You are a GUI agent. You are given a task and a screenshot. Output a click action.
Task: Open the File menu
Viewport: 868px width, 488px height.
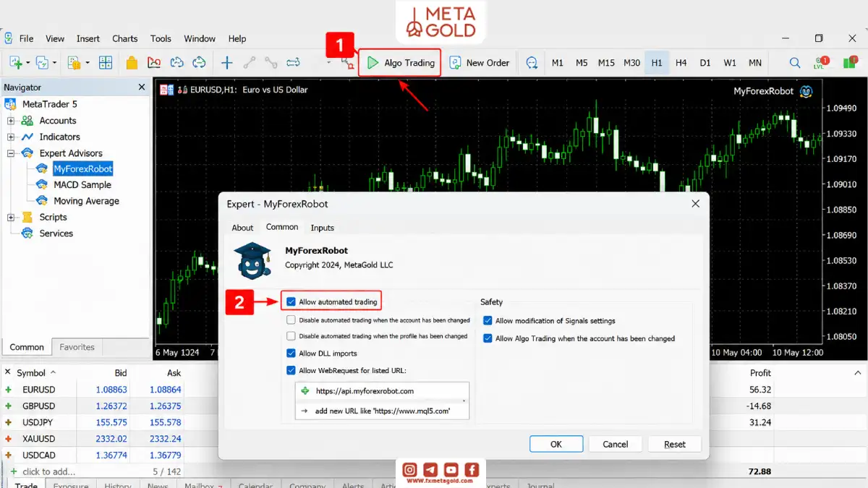[27, 38]
